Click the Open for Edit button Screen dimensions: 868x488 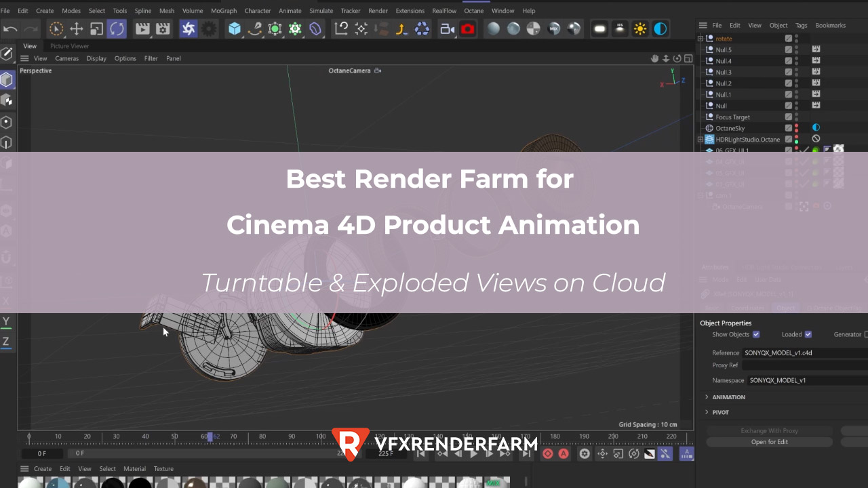[x=770, y=441]
